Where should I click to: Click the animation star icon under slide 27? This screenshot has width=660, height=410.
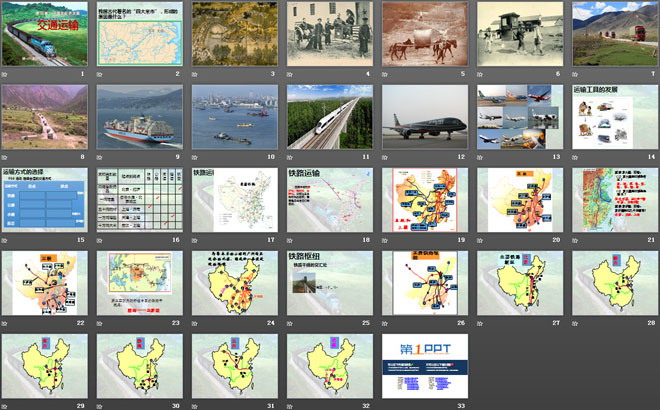click(480, 324)
